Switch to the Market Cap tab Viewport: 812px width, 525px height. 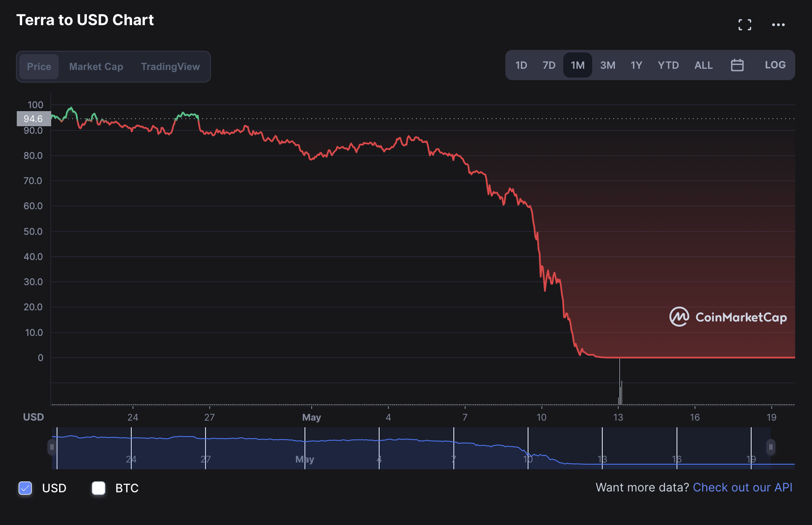[x=96, y=67]
